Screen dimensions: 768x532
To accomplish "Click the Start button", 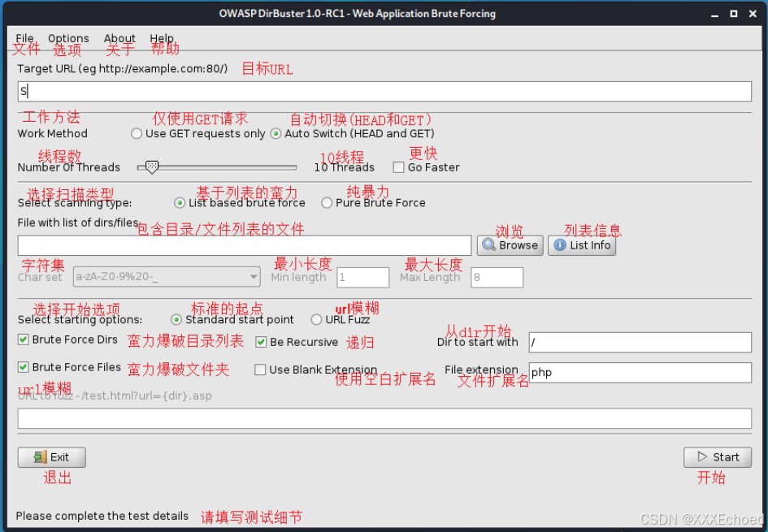I will [x=717, y=457].
